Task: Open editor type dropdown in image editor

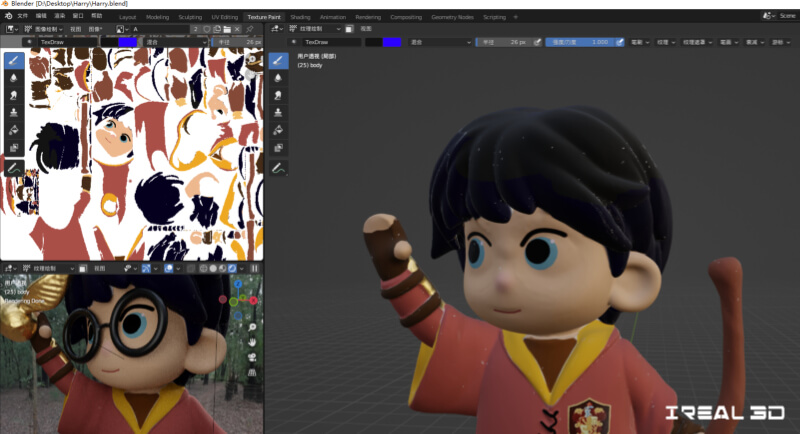Action: (12, 29)
